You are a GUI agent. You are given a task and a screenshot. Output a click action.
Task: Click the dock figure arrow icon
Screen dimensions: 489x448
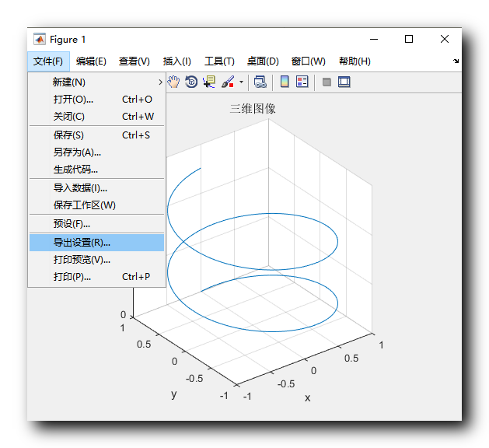(456, 61)
